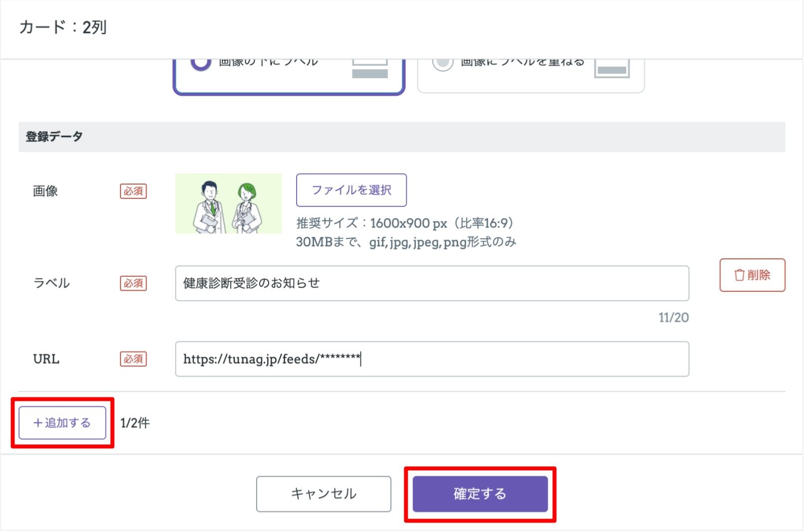Click the 必須 badge next to 画像

[134, 191]
